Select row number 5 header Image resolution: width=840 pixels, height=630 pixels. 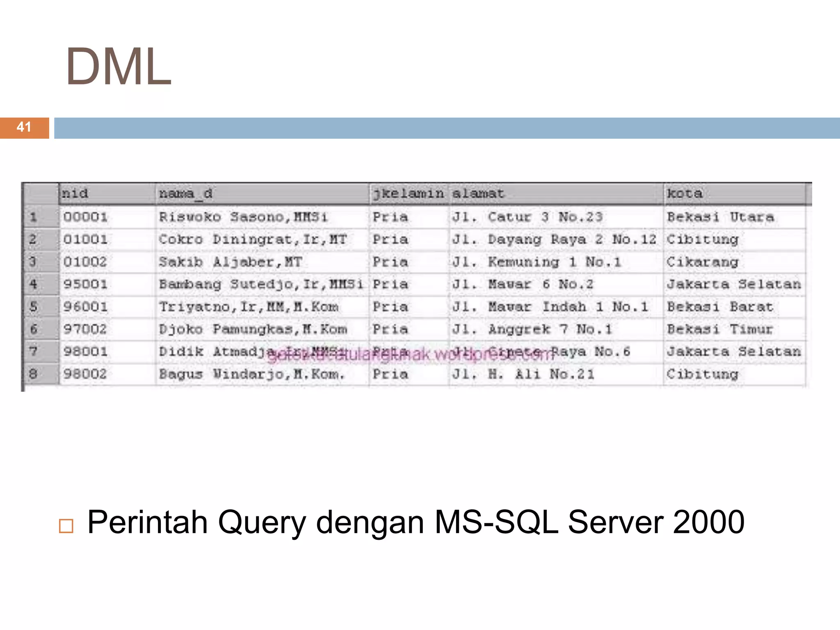point(41,307)
